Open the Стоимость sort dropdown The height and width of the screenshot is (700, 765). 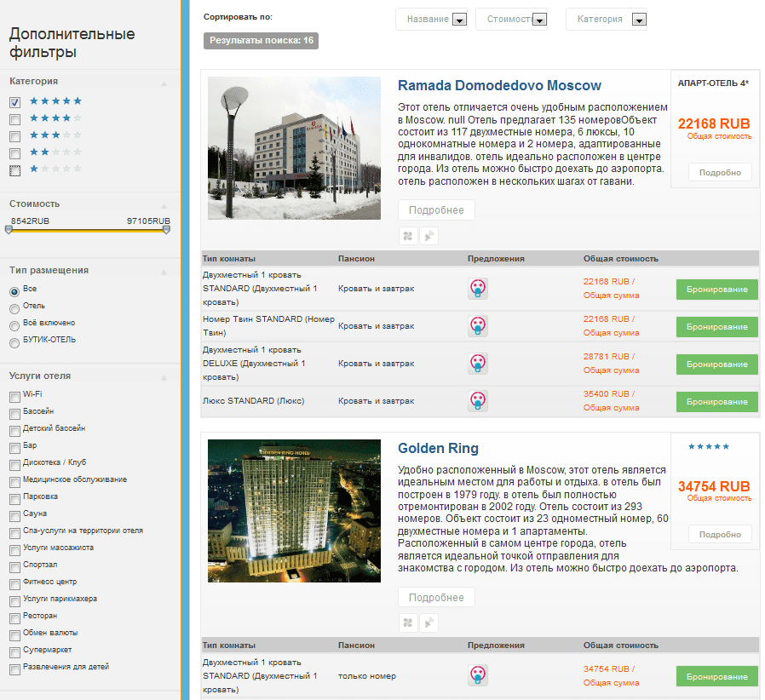click(511, 19)
